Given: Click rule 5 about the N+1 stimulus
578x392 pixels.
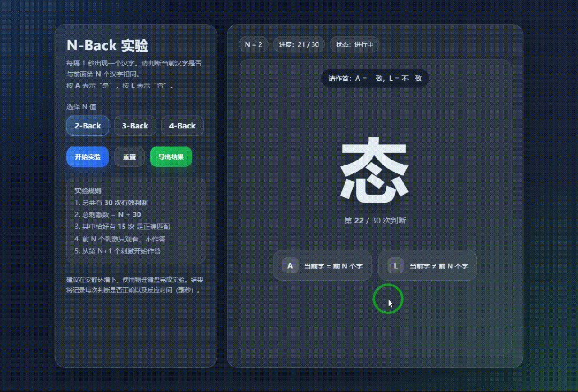Looking at the screenshot, I should [x=118, y=251].
